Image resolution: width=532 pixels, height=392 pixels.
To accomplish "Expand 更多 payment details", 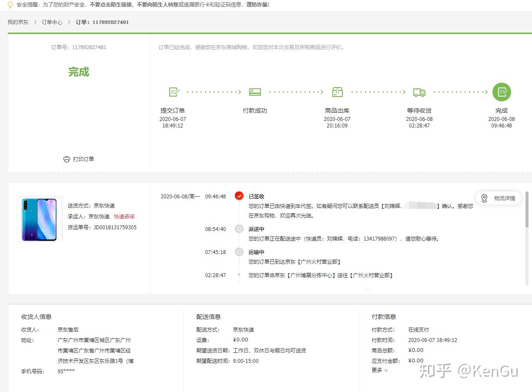I will click(380, 370).
